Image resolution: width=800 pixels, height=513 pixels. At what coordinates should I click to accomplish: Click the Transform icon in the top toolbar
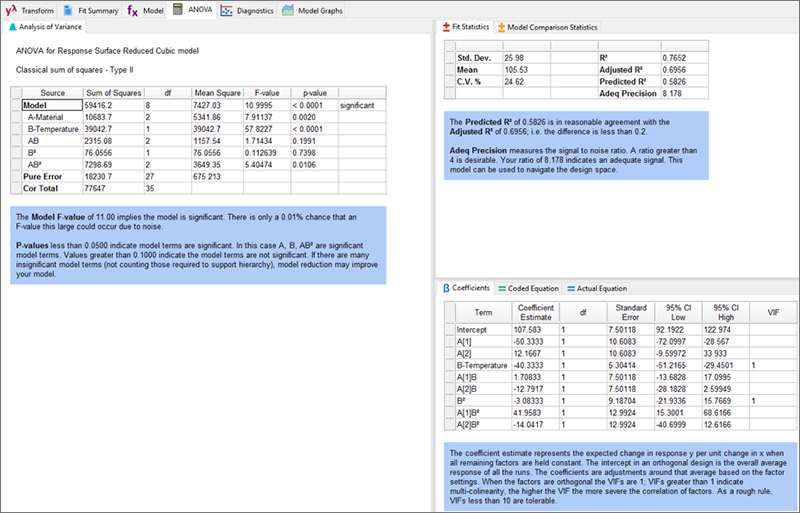coord(11,9)
